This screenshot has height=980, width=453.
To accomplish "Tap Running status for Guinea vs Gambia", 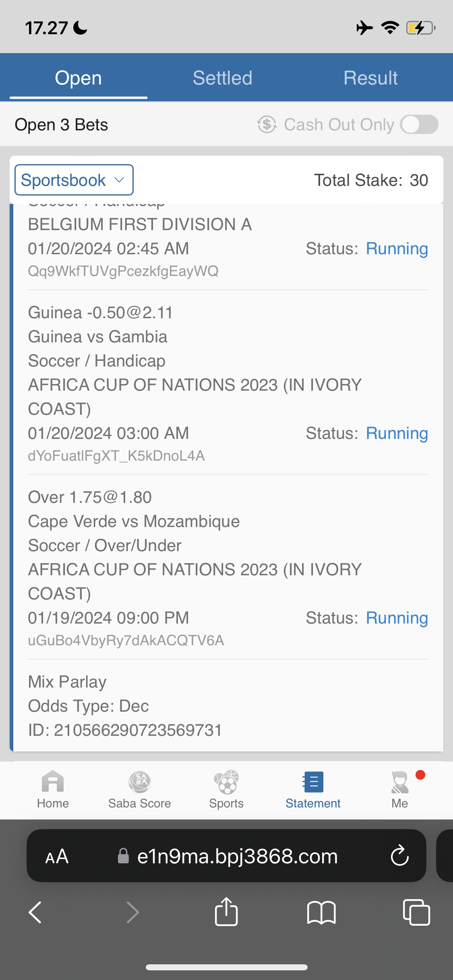I will pos(397,433).
